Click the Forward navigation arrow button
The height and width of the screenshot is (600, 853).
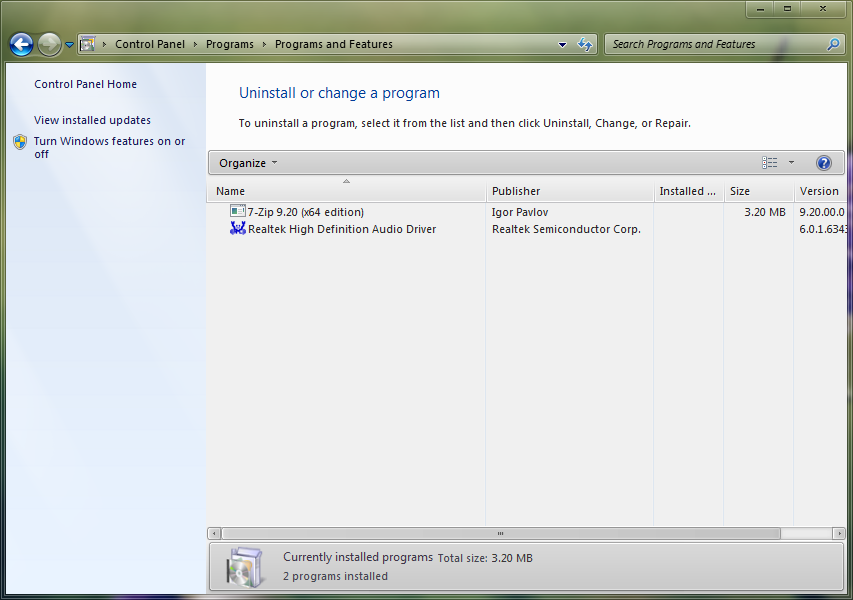click(x=50, y=45)
